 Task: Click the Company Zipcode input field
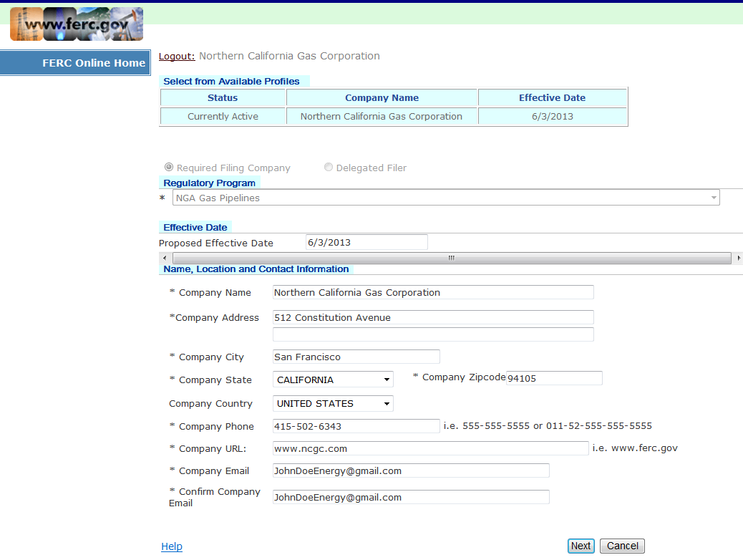[x=554, y=378]
